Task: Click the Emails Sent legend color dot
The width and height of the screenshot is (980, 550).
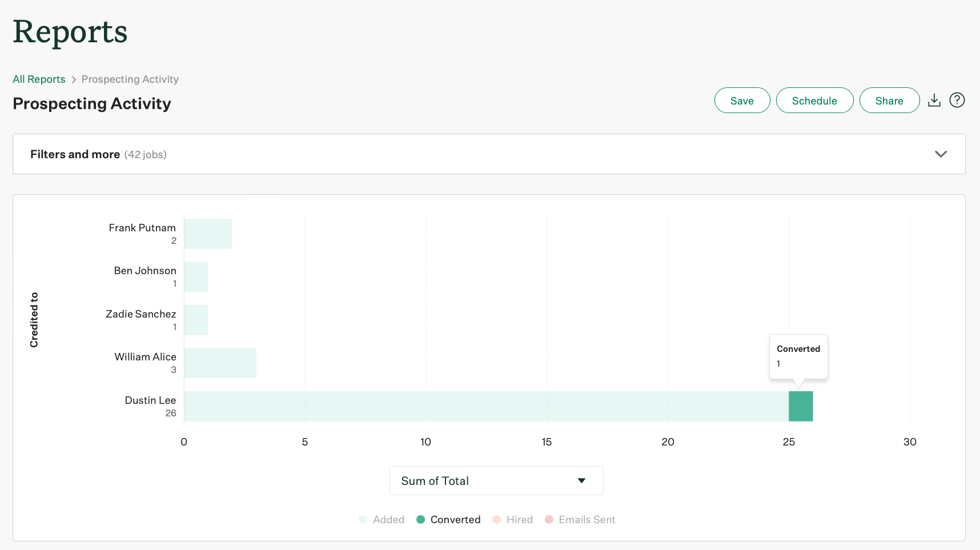Action: [549, 519]
